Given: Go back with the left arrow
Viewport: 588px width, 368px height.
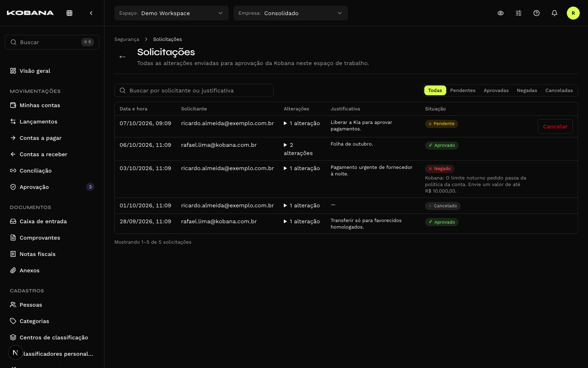Looking at the screenshot, I should [122, 57].
